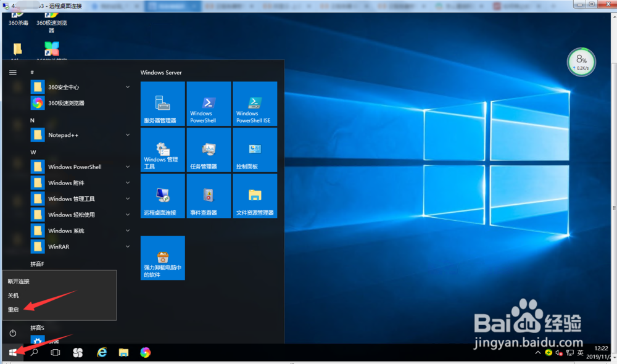Open Task View on the taskbar

(56, 352)
